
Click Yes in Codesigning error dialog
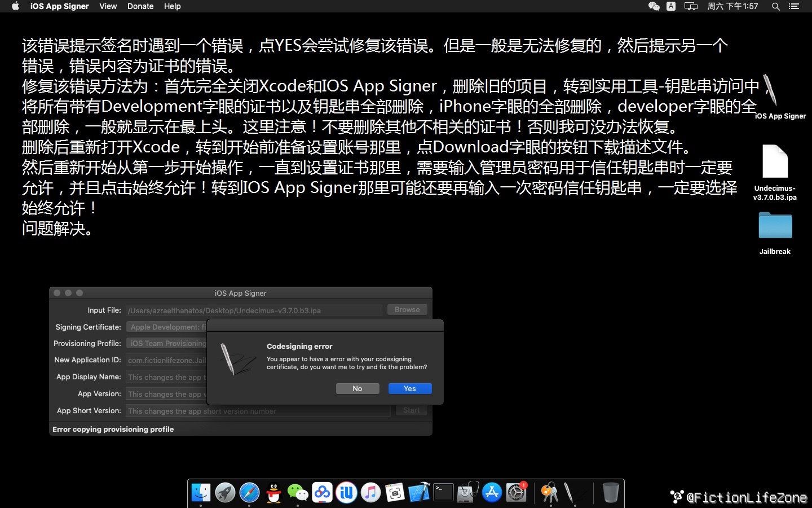point(410,388)
